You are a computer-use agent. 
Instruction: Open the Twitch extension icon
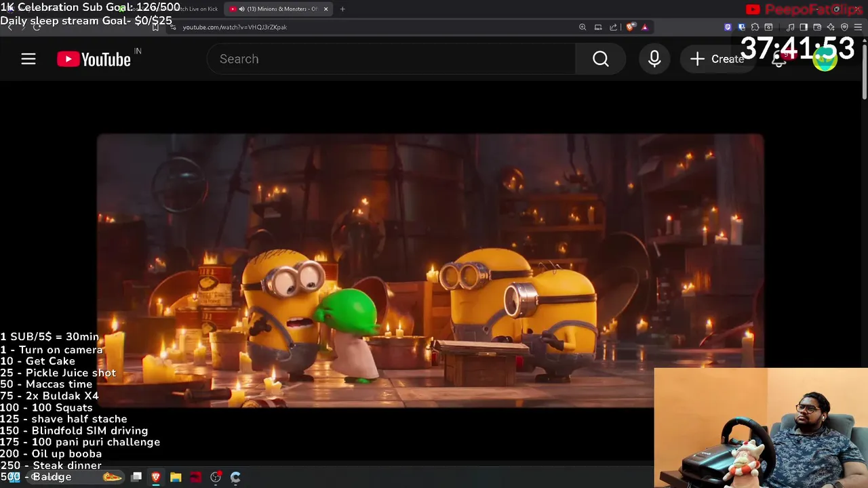point(728,27)
